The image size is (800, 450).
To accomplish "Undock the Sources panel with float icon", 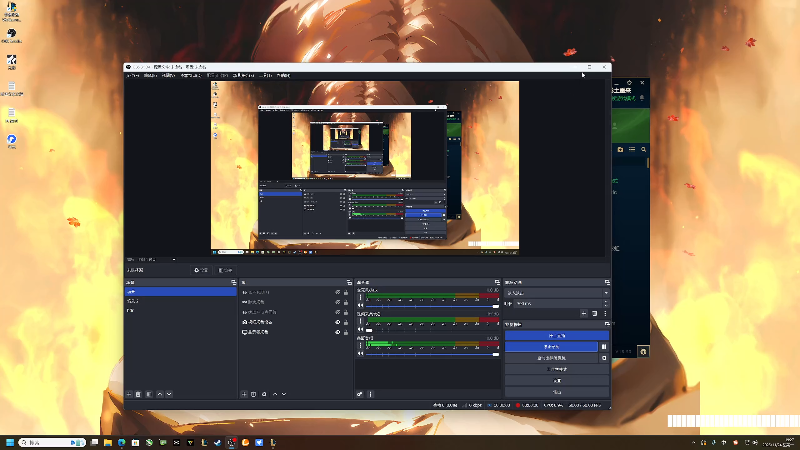I will (x=349, y=282).
